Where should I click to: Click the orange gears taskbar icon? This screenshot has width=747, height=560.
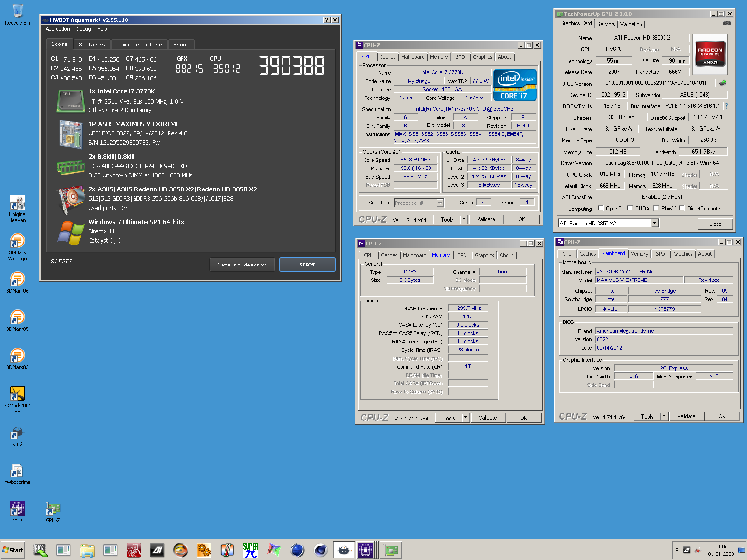point(204,550)
